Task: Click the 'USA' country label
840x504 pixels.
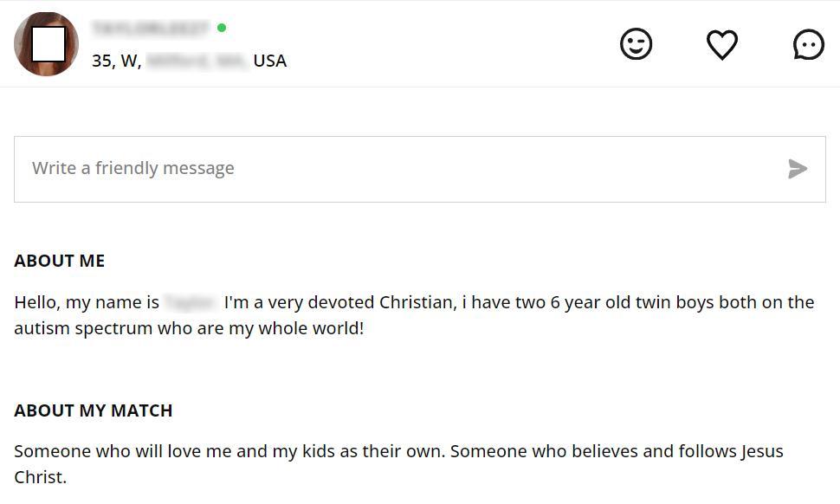Action: coord(269,61)
